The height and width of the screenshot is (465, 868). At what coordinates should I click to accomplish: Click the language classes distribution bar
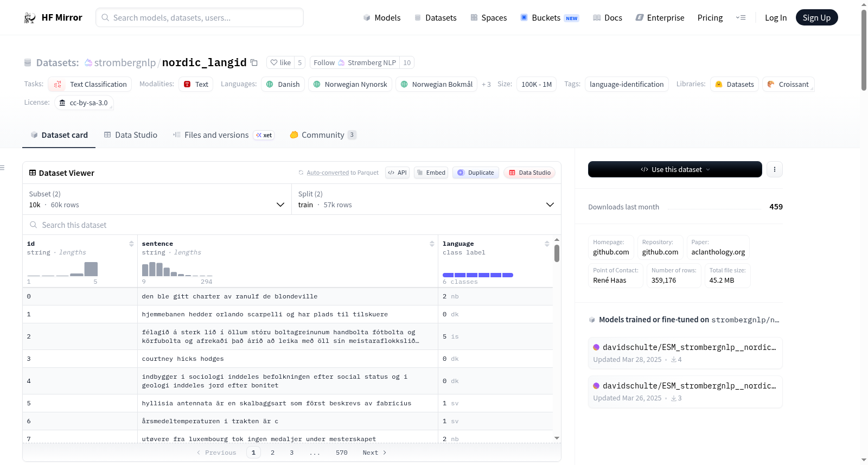point(478,275)
